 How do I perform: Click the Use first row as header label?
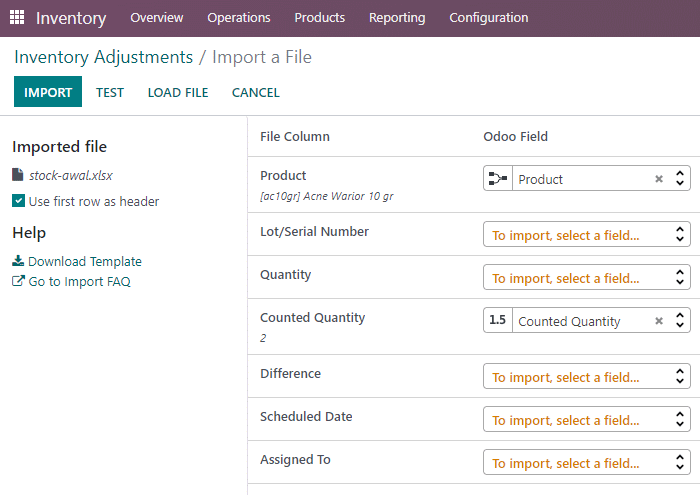pos(94,201)
